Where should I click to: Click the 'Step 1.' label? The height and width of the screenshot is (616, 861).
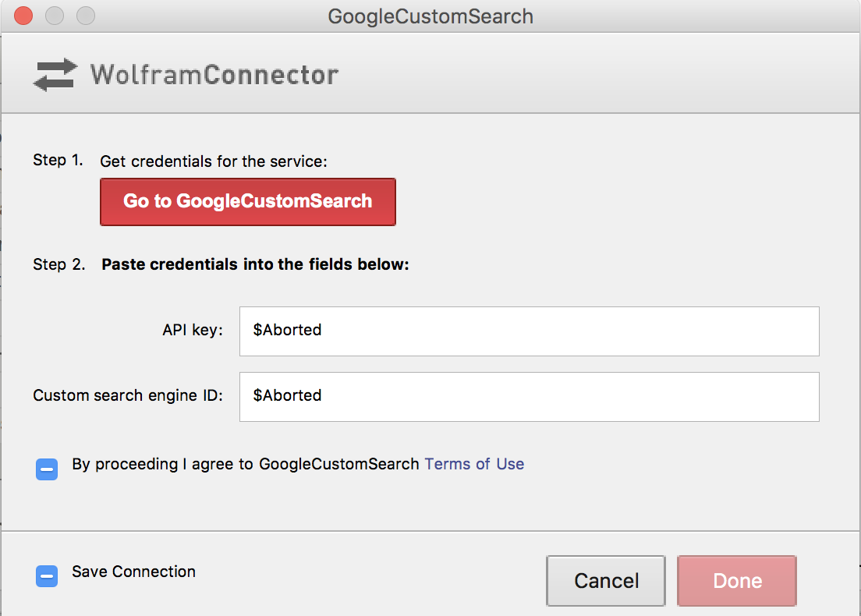[58, 160]
